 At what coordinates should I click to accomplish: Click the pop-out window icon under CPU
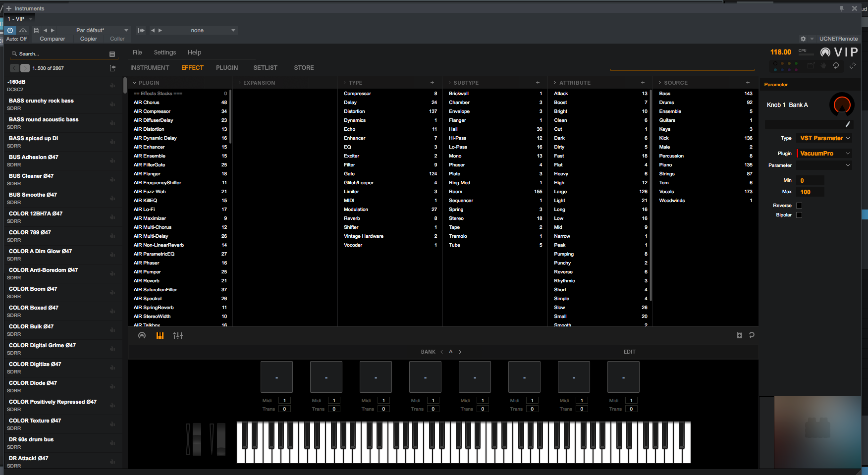[811, 65]
